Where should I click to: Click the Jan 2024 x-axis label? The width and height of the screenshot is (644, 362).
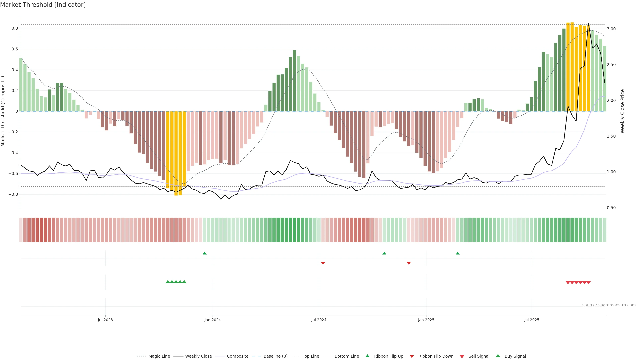(x=212, y=320)
